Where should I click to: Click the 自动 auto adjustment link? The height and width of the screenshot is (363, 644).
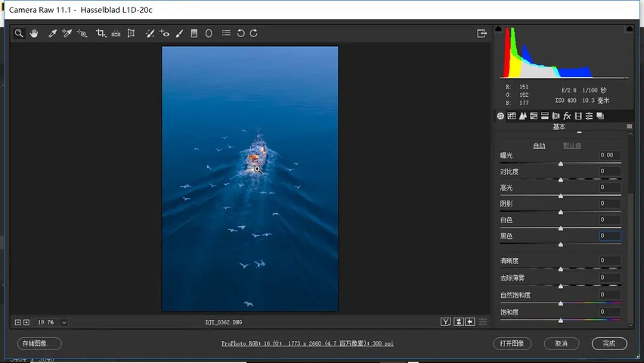point(539,145)
